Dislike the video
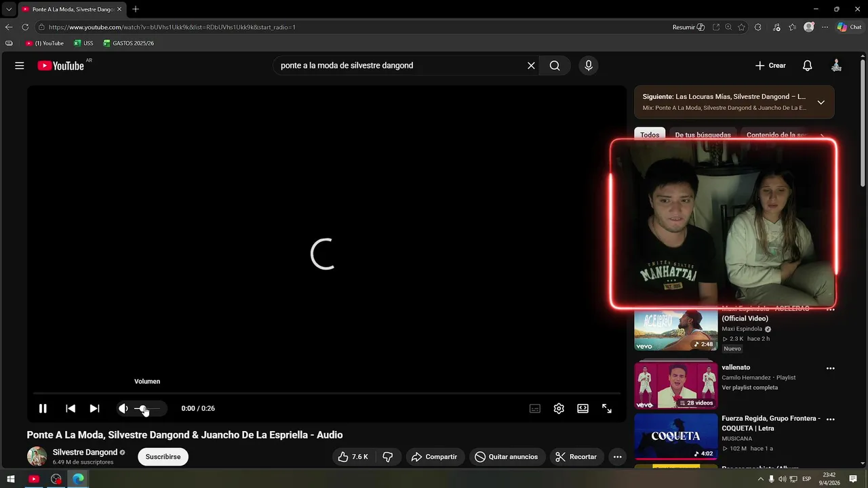This screenshot has width=868, height=488. coord(388,457)
